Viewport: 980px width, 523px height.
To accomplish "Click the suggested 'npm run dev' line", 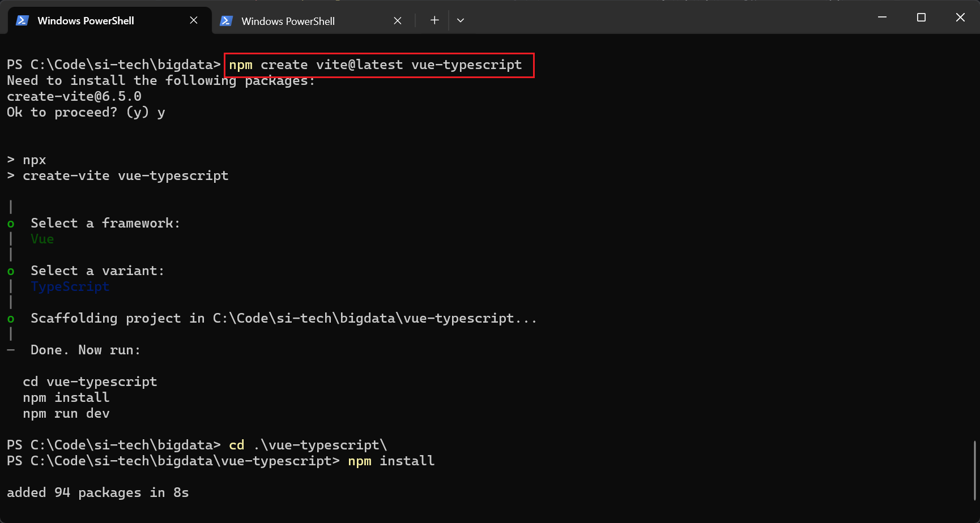I will [66, 413].
